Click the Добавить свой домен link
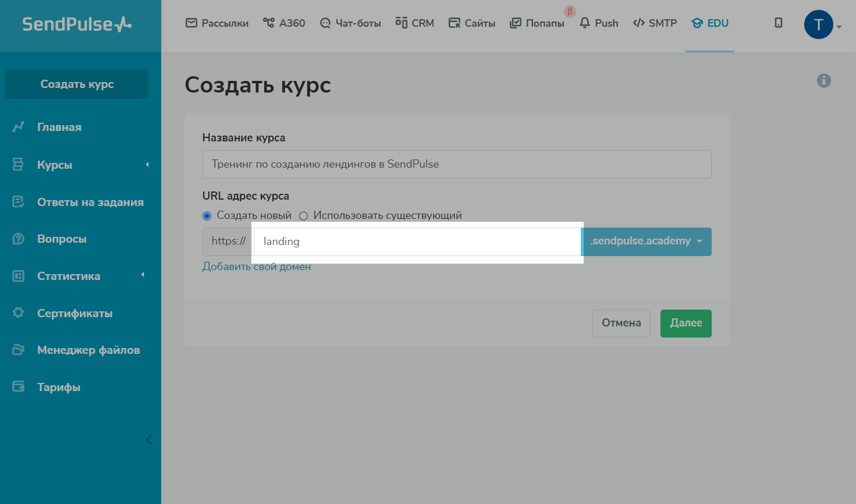 (257, 267)
